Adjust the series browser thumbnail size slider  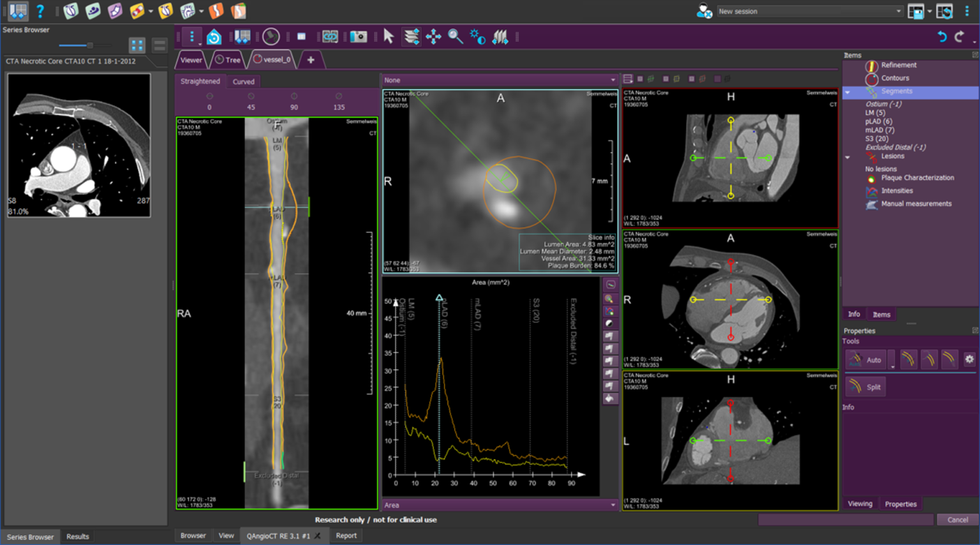[89, 45]
